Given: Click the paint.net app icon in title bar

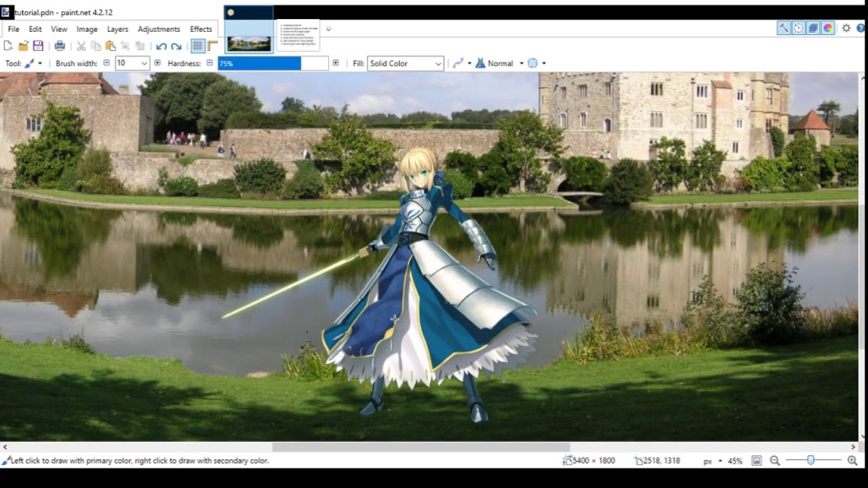Looking at the screenshot, I should tap(6, 12).
